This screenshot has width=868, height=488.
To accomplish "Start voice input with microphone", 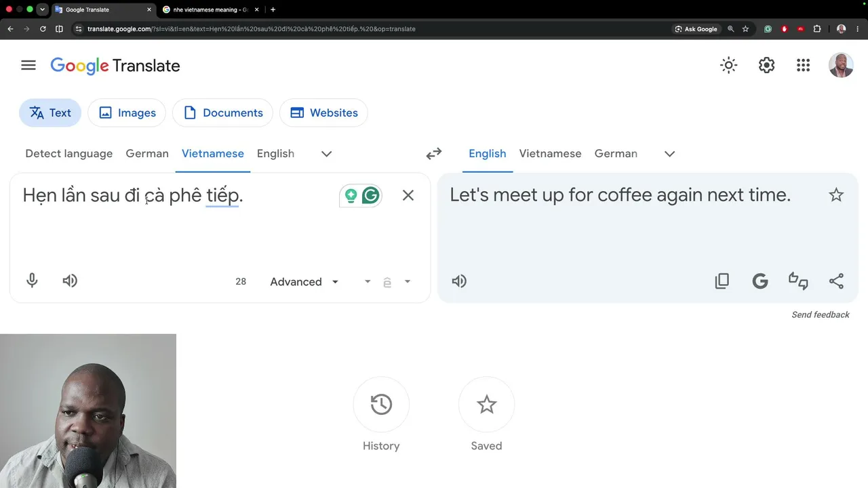I will (x=32, y=281).
